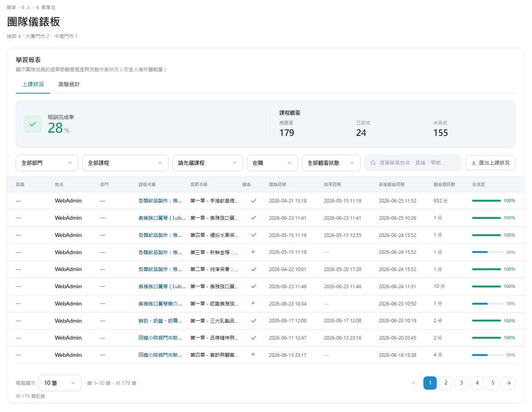Switch to the 測驗統計 tab

(69, 85)
